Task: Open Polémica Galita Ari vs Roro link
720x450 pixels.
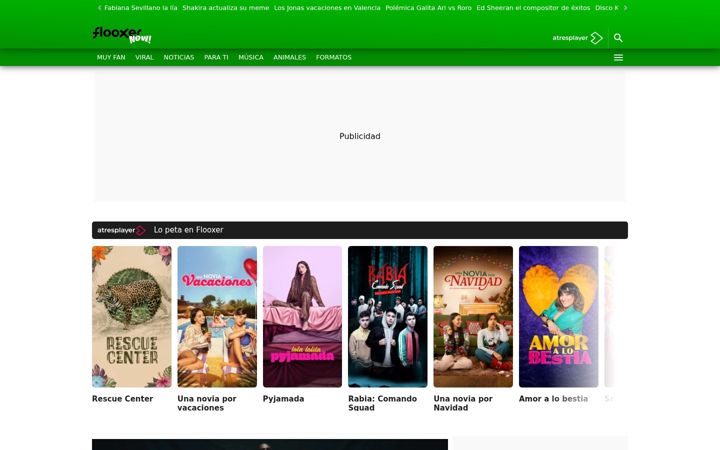Action: coord(428,8)
